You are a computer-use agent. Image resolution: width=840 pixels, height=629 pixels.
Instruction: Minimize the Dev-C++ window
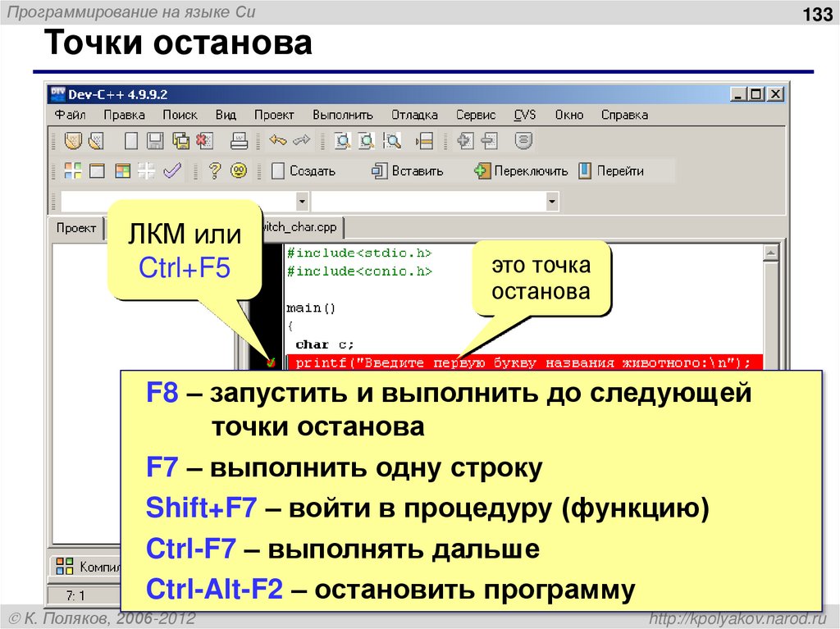[738, 95]
